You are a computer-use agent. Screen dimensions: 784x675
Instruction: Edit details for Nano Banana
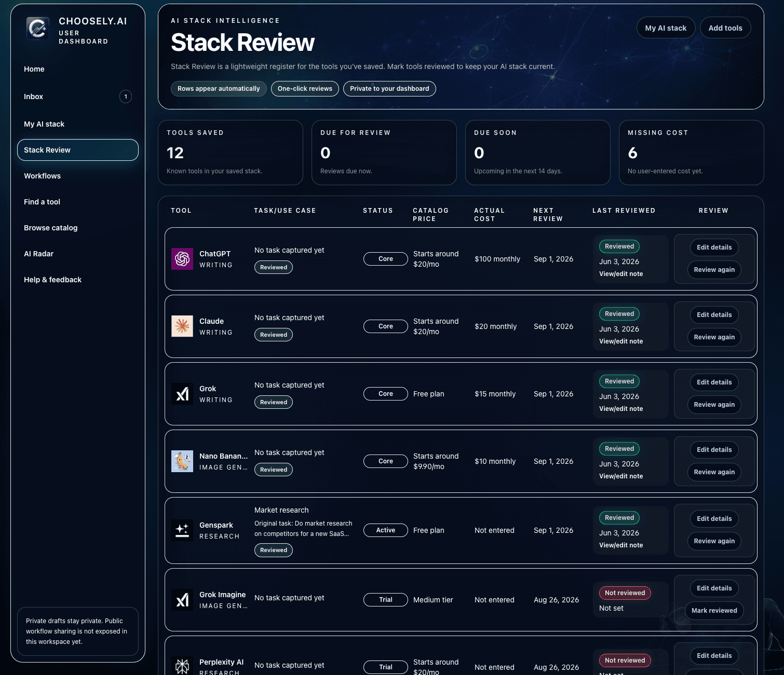[714, 450]
